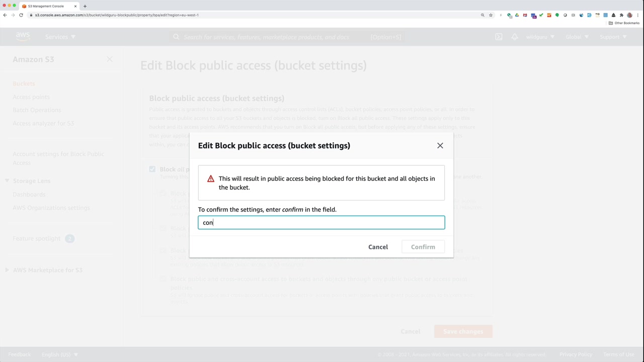
Task: Go forward in the browser
Action: tap(13, 15)
